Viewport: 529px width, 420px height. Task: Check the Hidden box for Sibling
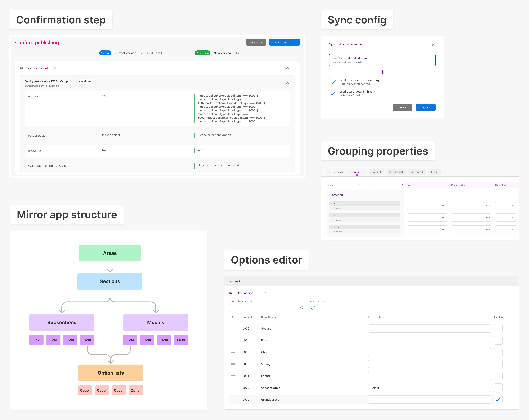pos(498,364)
